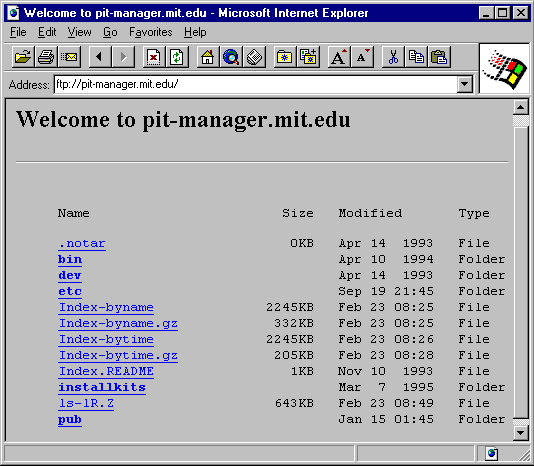
Task: Open the View menu
Action: pyautogui.click(x=79, y=32)
